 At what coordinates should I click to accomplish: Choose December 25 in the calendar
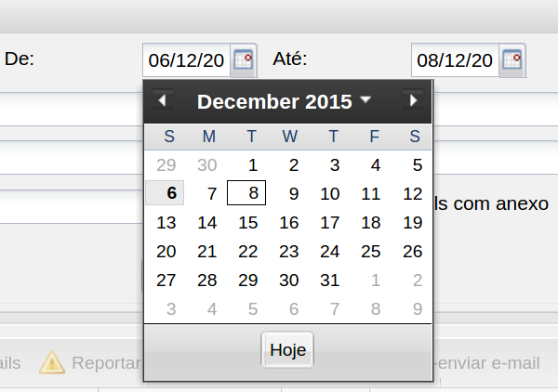click(370, 251)
